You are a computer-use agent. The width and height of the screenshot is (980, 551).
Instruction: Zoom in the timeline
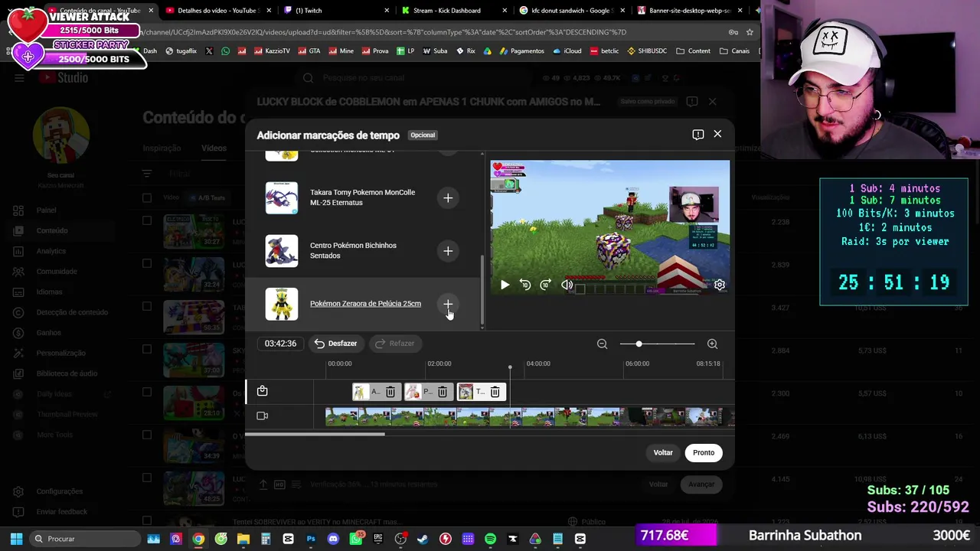pos(712,344)
